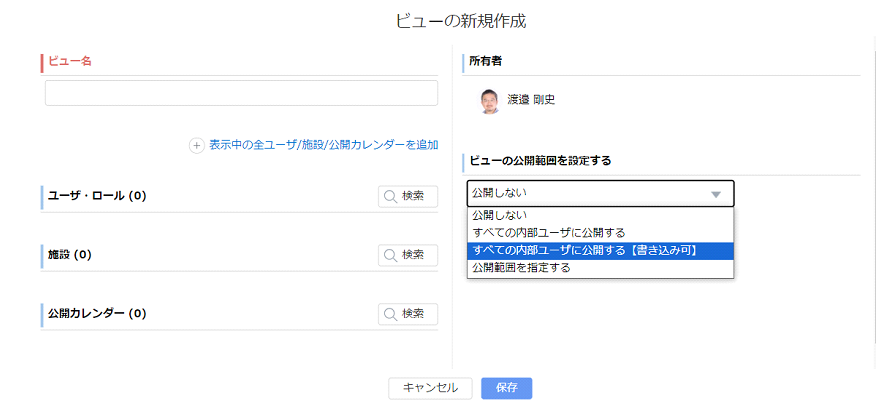
Task: Click the magnifier icon in ユーザ・ロール row
Action: pos(391,196)
